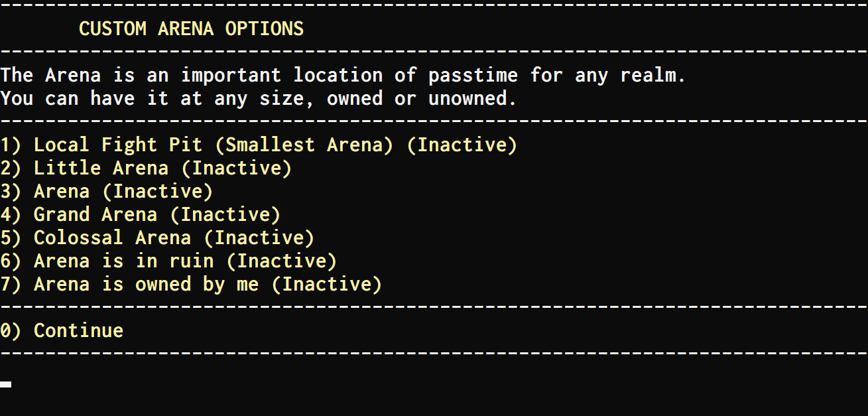This screenshot has width=868, height=416.
Task: Choose the Colossal Arena entry
Action: click(x=112, y=238)
